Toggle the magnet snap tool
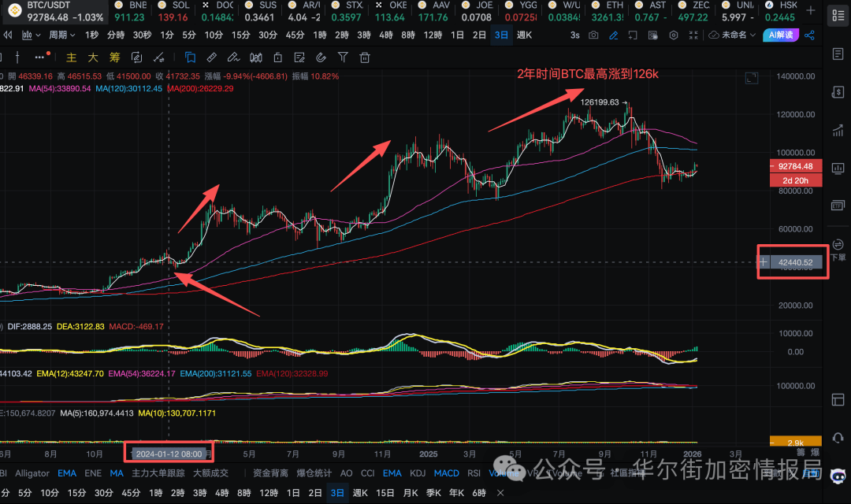851x504 pixels. click(x=321, y=57)
